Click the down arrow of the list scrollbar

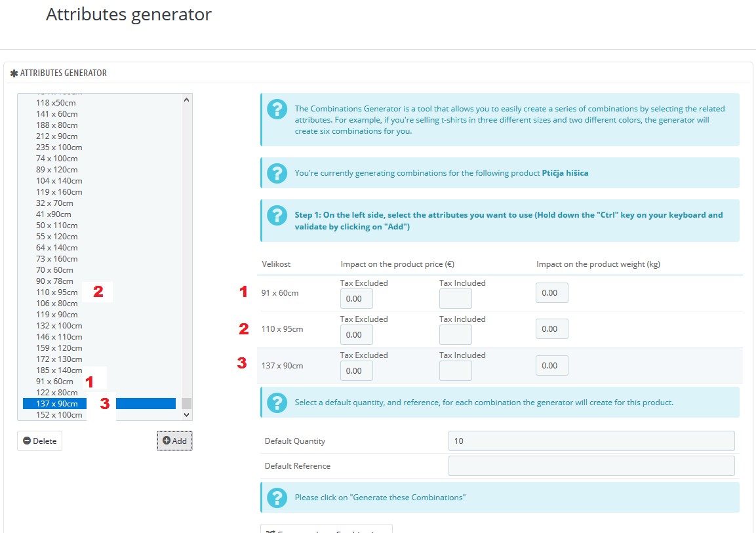pyautogui.click(x=187, y=414)
